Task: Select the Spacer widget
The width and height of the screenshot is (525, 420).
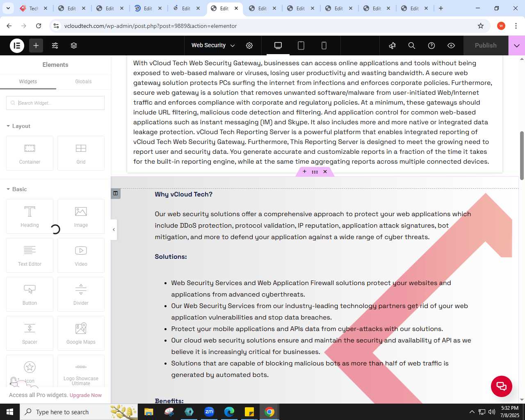Action: [x=30, y=333]
